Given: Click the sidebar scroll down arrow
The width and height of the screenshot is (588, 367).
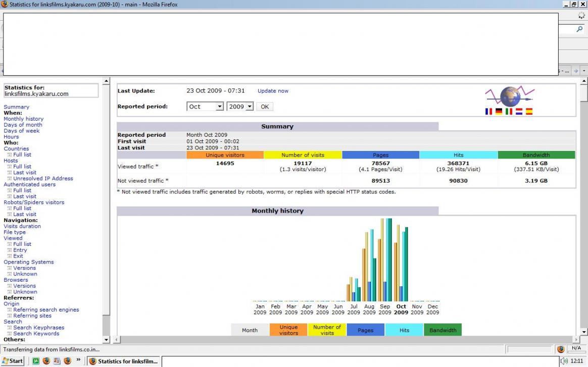Looking at the screenshot, I should point(106,340).
